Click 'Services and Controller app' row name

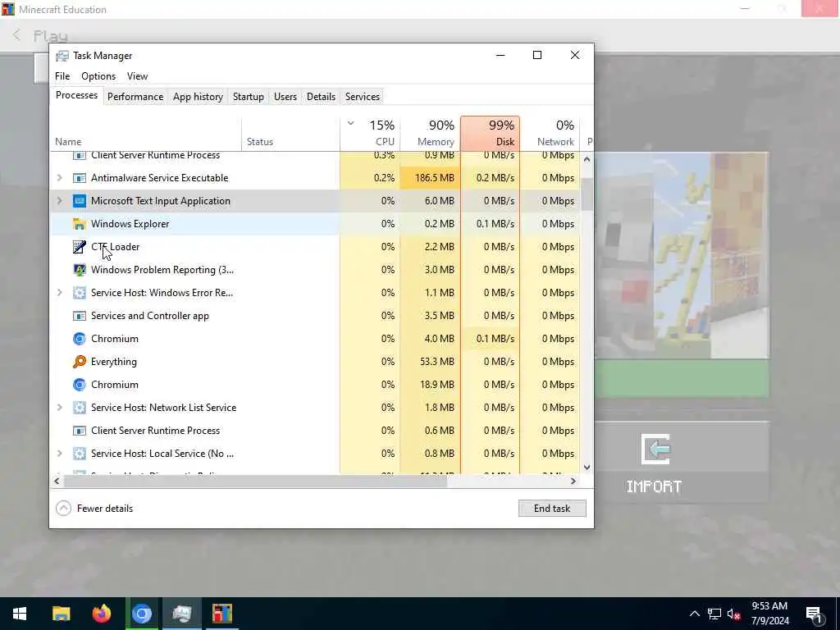(x=150, y=316)
